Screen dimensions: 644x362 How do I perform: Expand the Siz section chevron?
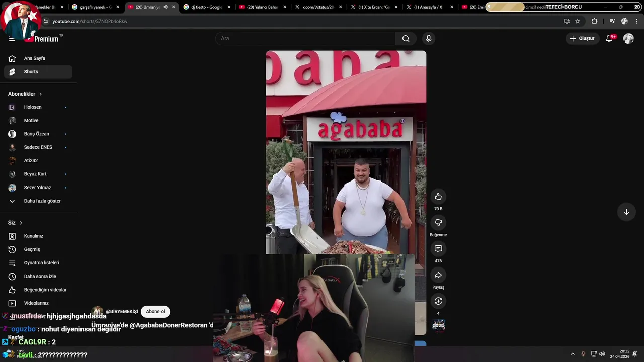coord(21,223)
